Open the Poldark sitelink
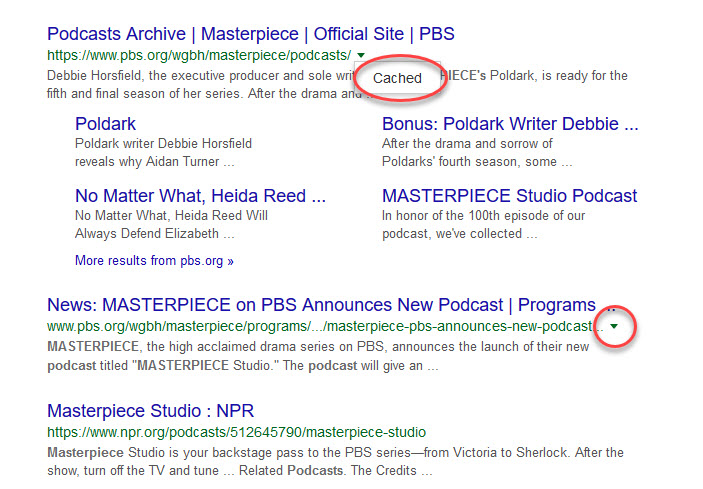 coord(105,124)
